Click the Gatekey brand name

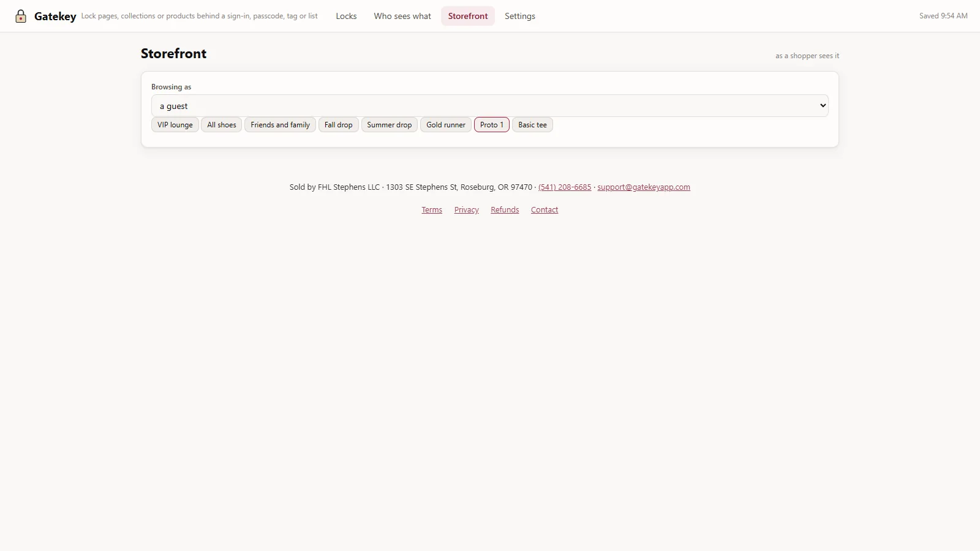(55, 17)
